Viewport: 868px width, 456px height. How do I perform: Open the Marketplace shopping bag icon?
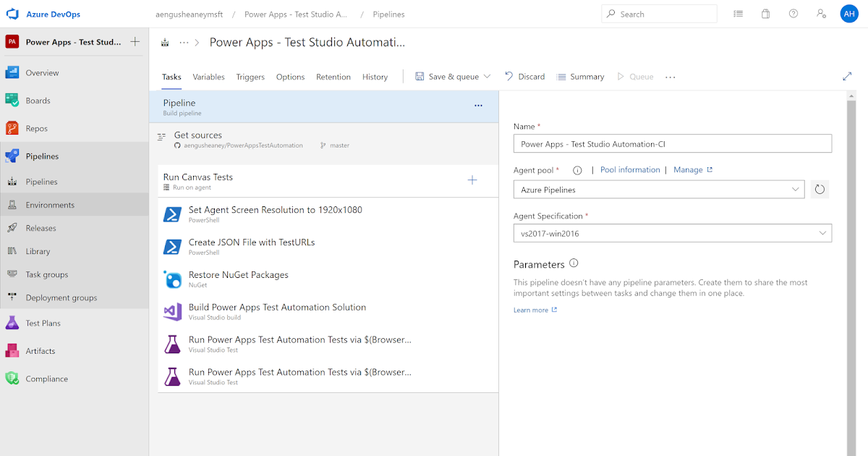tap(765, 13)
